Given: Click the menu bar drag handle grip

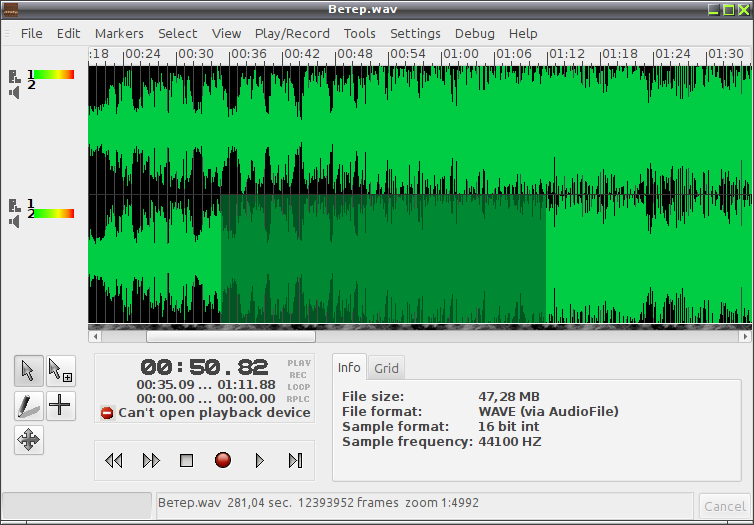Looking at the screenshot, I should click(x=7, y=34).
